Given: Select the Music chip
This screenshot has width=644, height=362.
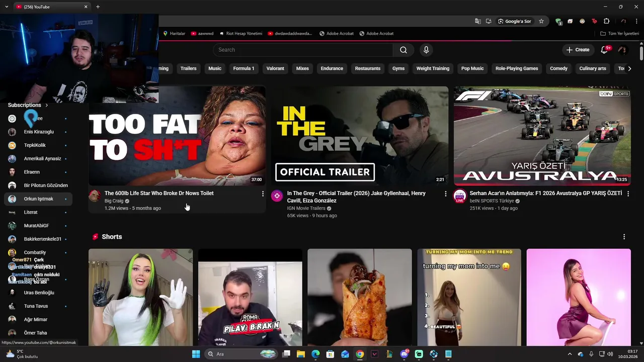Looking at the screenshot, I should click(215, 68).
